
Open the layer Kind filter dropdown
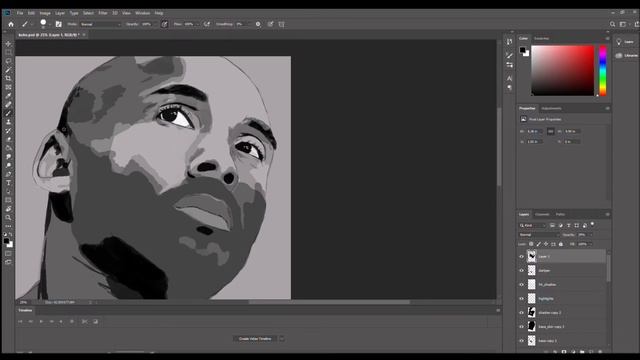[x=532, y=225]
